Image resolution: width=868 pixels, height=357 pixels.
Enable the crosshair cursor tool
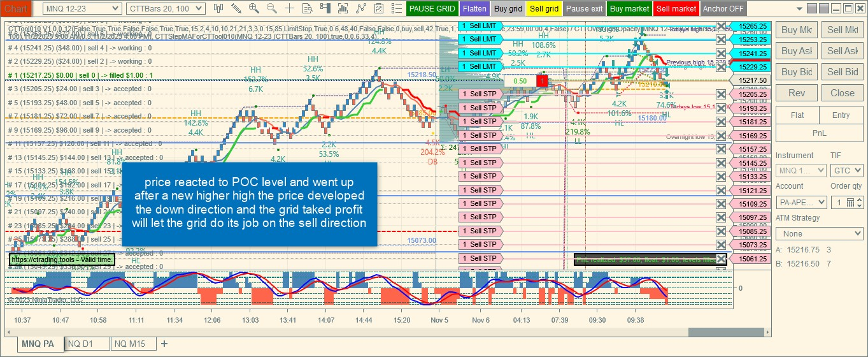point(290,8)
